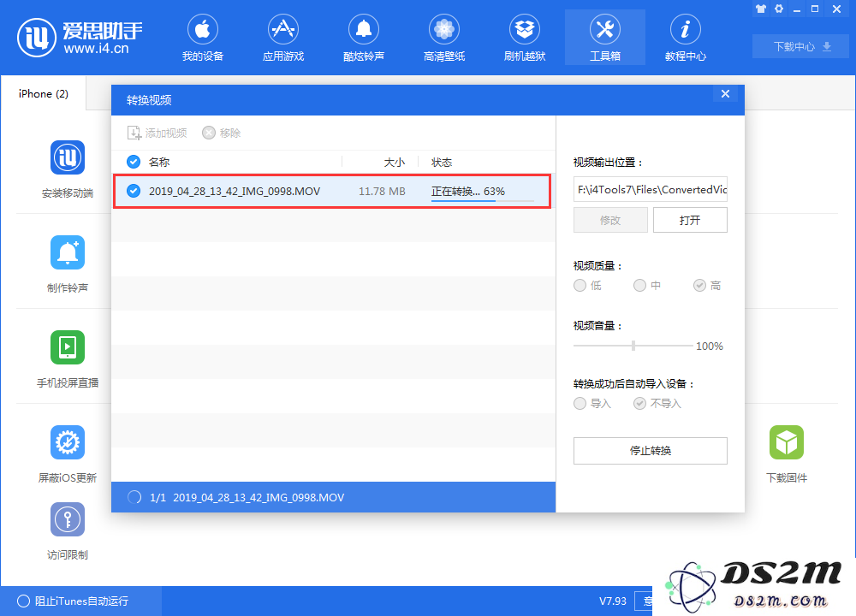Click 停止转换 stop conversion button

(x=651, y=451)
